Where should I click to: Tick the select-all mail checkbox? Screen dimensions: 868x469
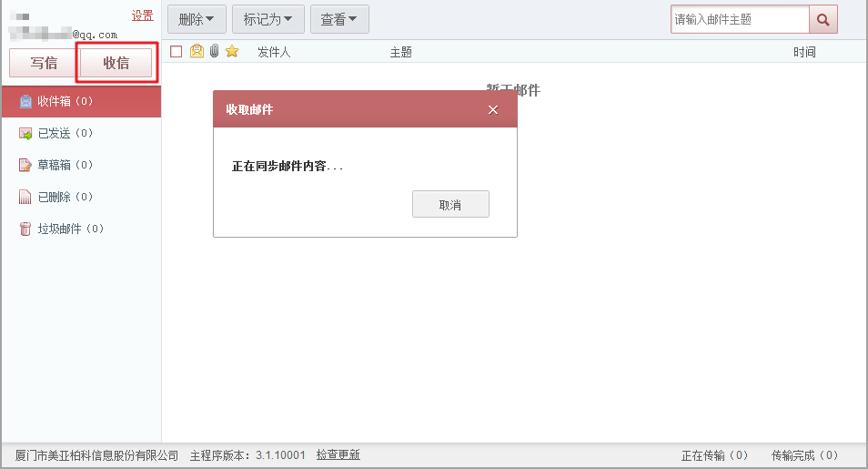pyautogui.click(x=176, y=52)
